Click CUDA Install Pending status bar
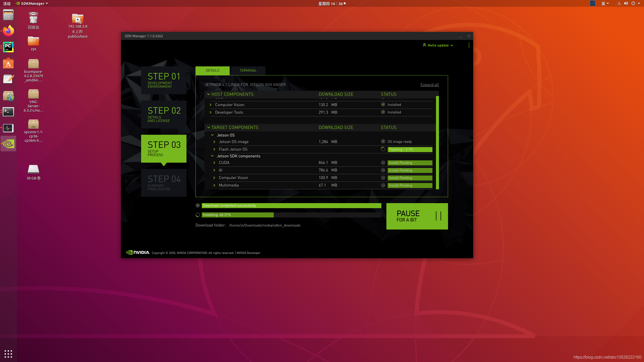 [x=410, y=163]
